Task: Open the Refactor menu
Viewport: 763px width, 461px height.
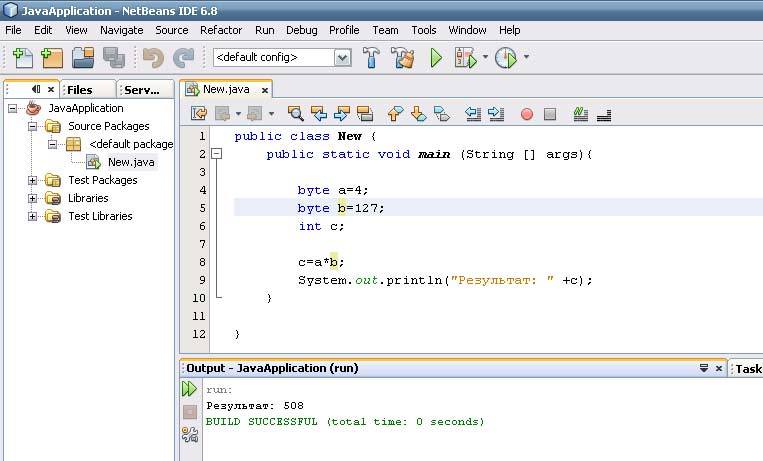Action: [221, 30]
